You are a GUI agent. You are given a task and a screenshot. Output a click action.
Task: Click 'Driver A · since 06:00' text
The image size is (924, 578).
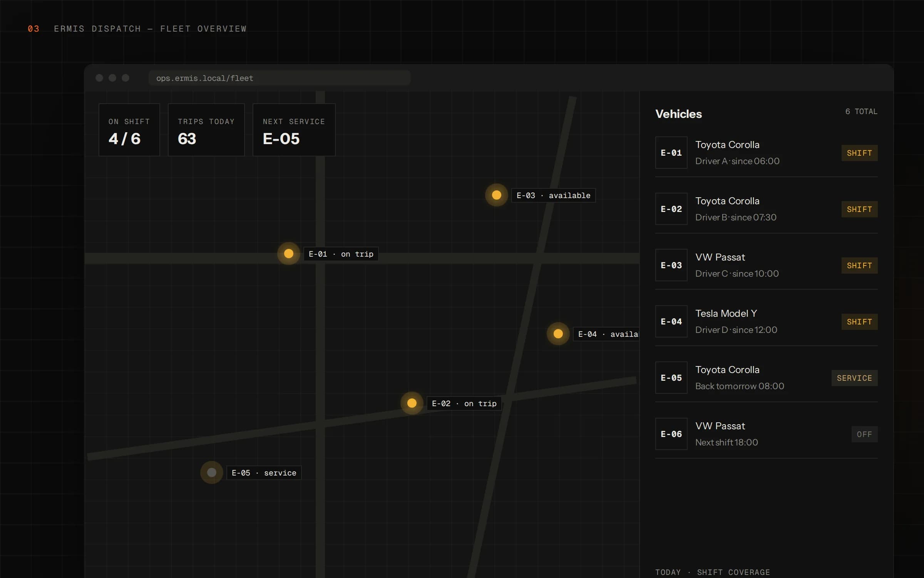coord(737,161)
